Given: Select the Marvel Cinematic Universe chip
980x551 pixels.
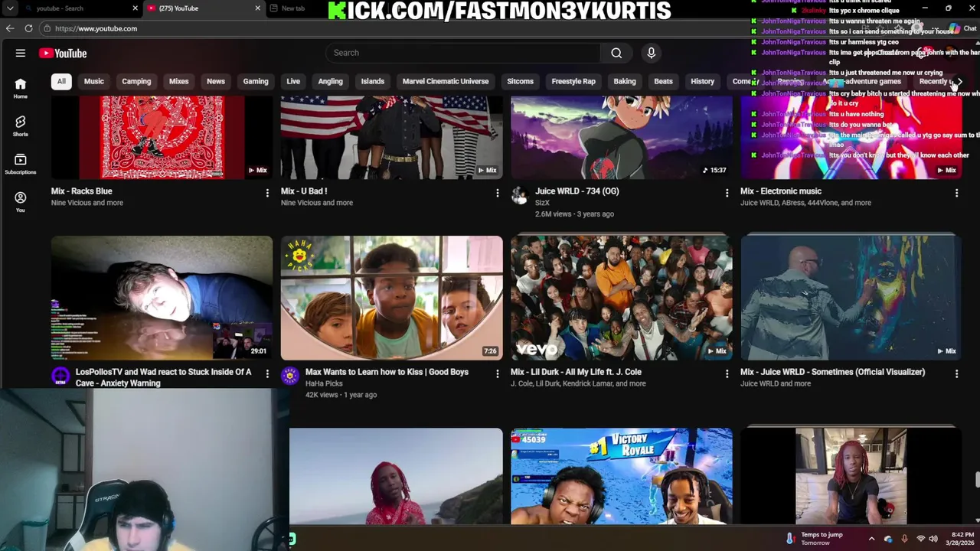Looking at the screenshot, I should [446, 81].
